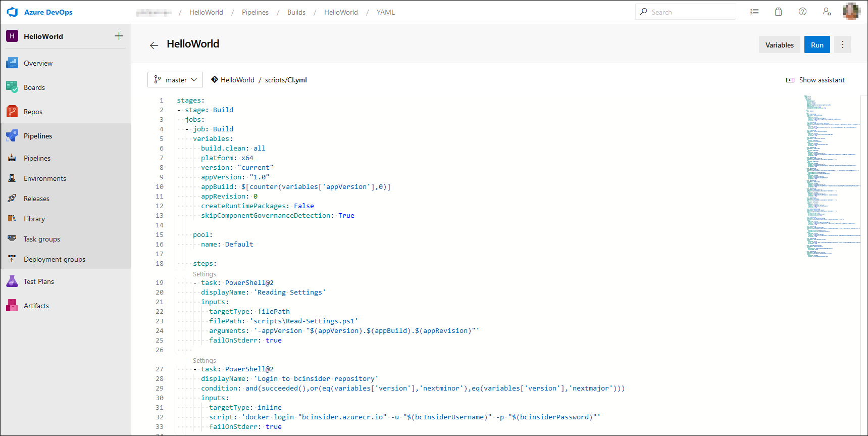Click the Library books icon
The width and height of the screenshot is (868, 436).
(12, 219)
